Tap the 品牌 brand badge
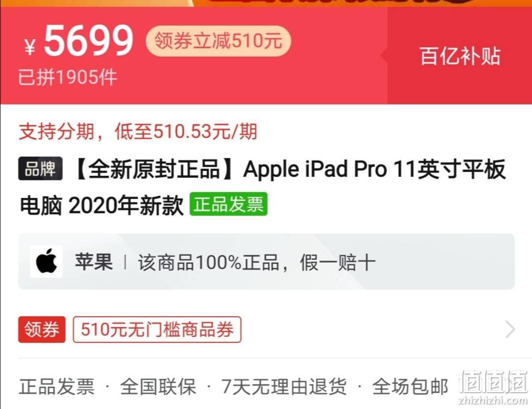This screenshot has height=409, width=532. point(40,169)
